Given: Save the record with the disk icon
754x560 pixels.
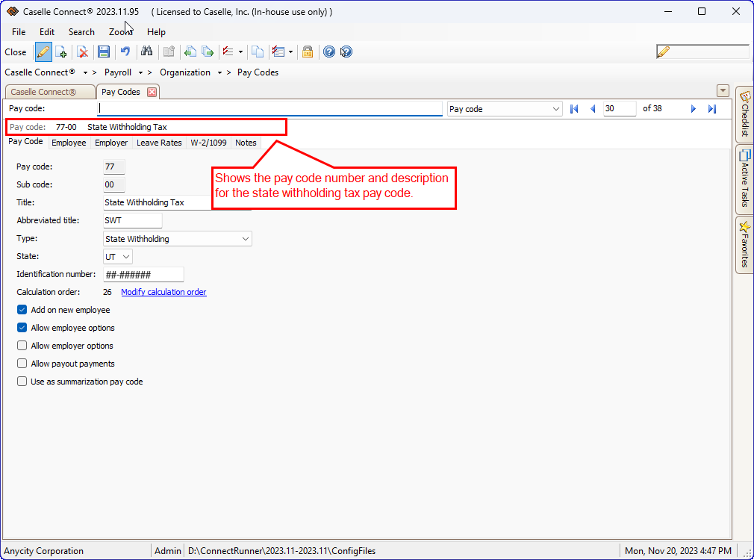Looking at the screenshot, I should coord(104,52).
